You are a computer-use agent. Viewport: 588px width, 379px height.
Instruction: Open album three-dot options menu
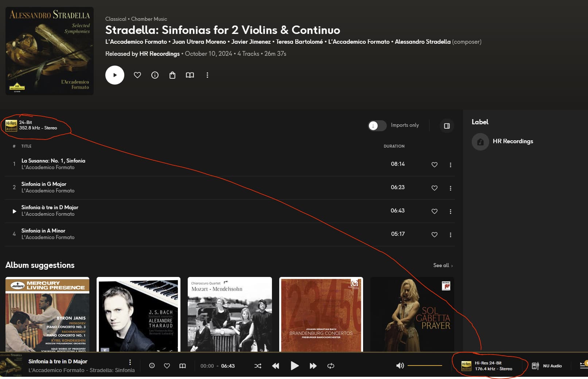pyautogui.click(x=207, y=75)
